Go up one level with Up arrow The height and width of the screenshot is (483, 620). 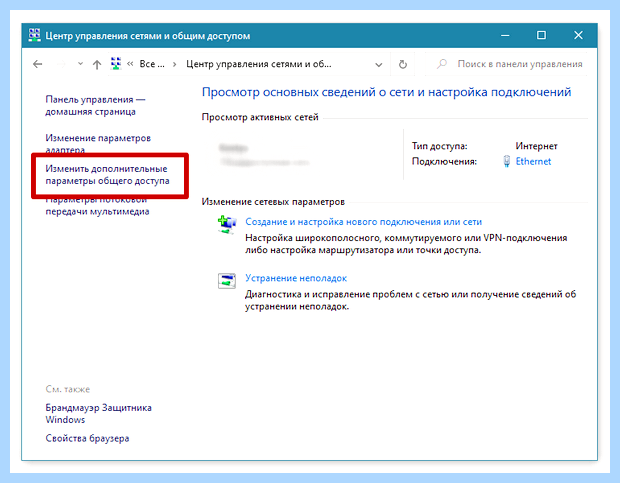pos(97,64)
